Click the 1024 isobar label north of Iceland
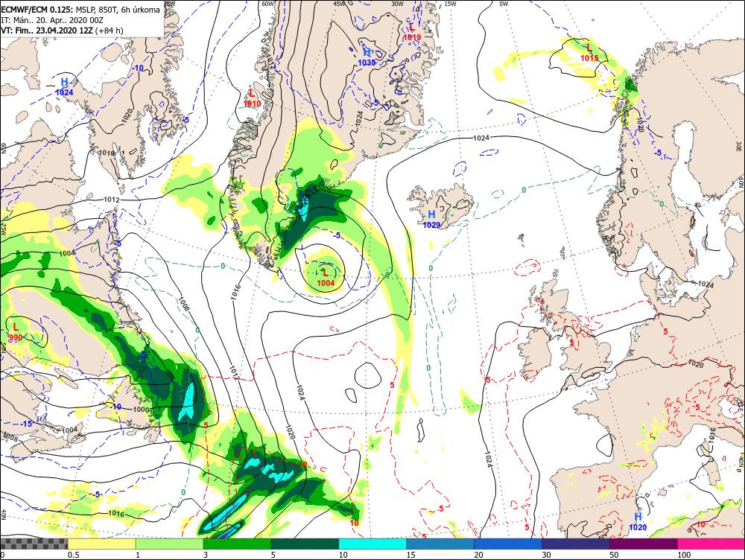Viewport: 745px width, 560px height. [x=481, y=138]
